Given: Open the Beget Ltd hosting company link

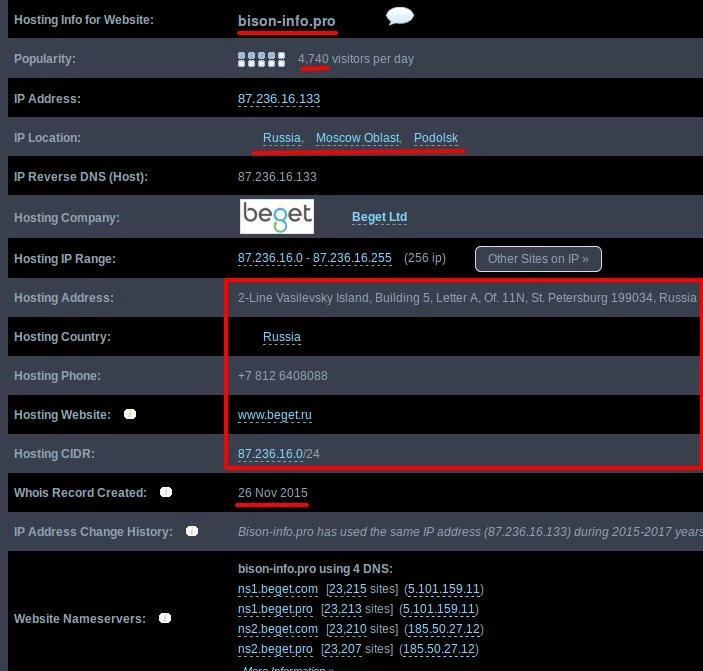Looking at the screenshot, I should tap(379, 217).
